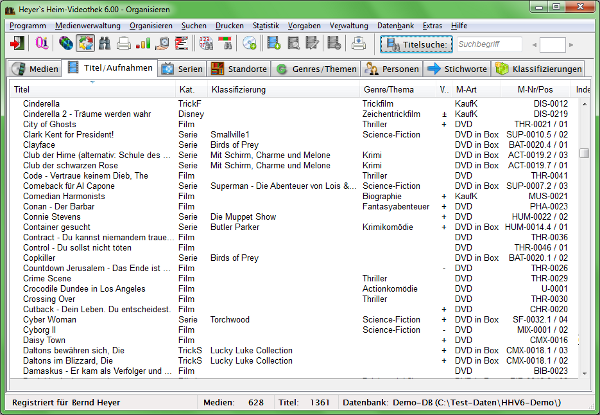Click the exit door icon in toolbar

point(18,44)
